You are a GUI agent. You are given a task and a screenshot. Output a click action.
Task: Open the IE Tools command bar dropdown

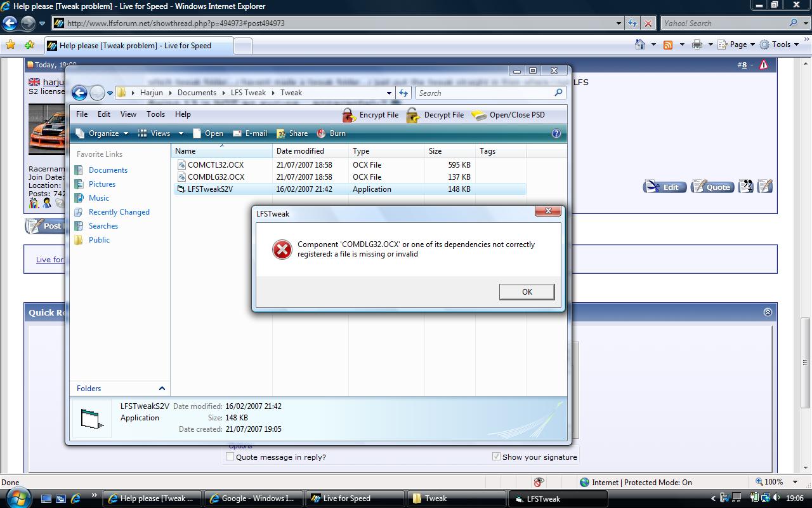pyautogui.click(x=781, y=44)
